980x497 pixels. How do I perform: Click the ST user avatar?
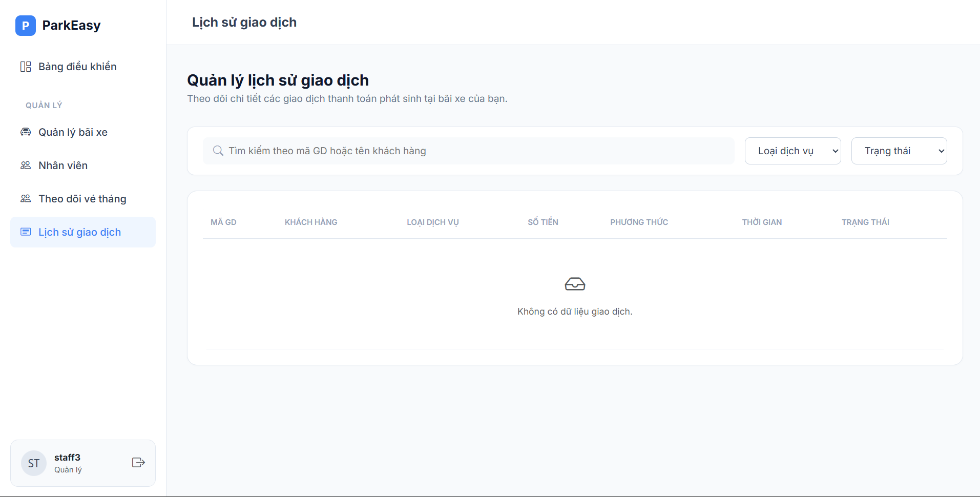pos(34,463)
